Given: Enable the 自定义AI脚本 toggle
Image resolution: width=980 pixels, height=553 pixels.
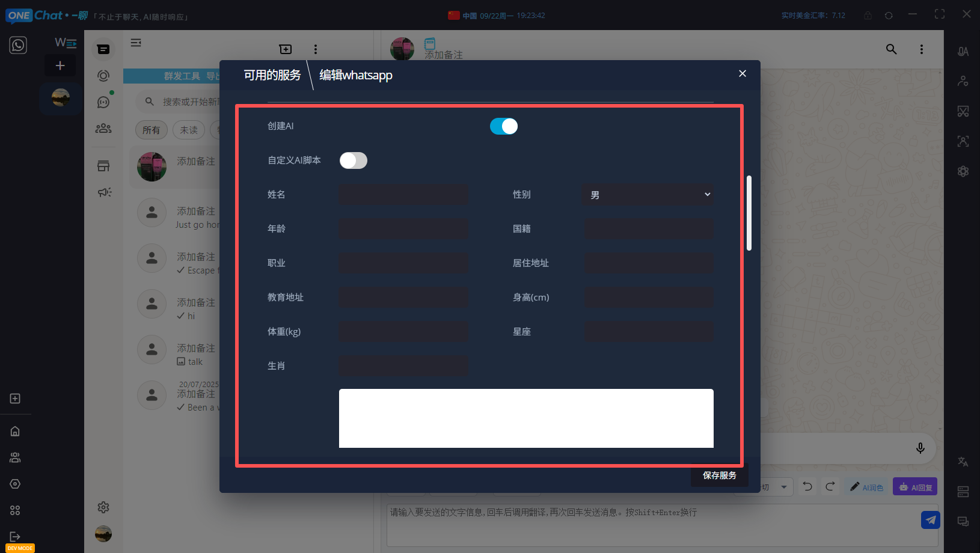Looking at the screenshot, I should coord(353,160).
